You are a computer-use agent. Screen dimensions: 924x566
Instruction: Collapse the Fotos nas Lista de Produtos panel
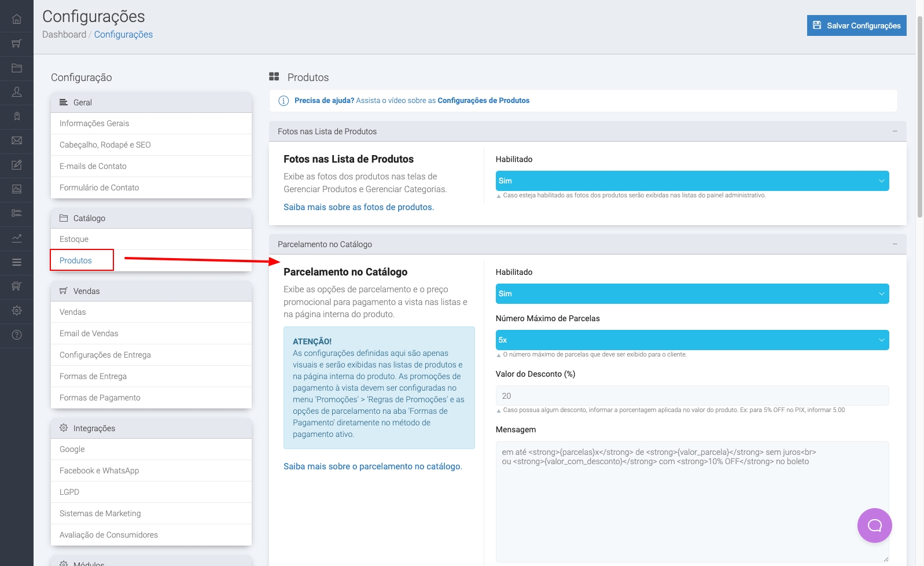tap(894, 131)
